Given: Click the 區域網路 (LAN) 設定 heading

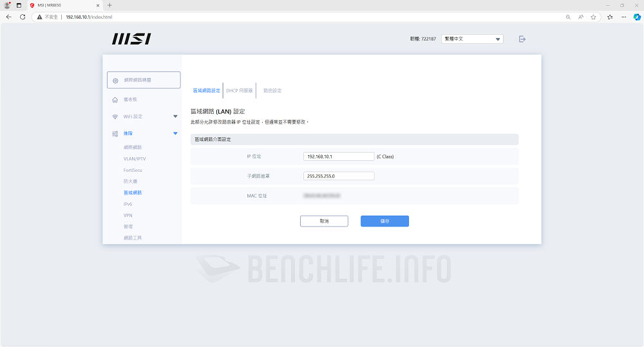Looking at the screenshot, I should click(218, 111).
